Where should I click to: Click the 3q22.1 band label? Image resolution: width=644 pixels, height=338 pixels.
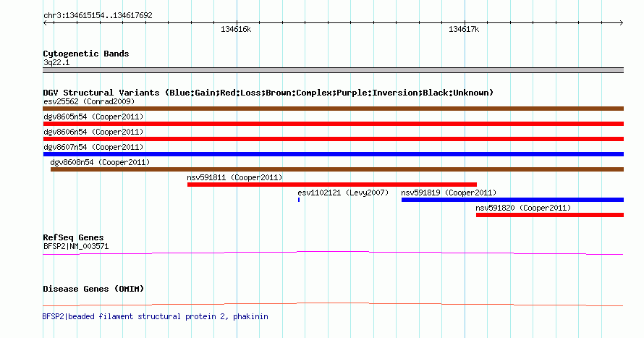[x=56, y=62]
